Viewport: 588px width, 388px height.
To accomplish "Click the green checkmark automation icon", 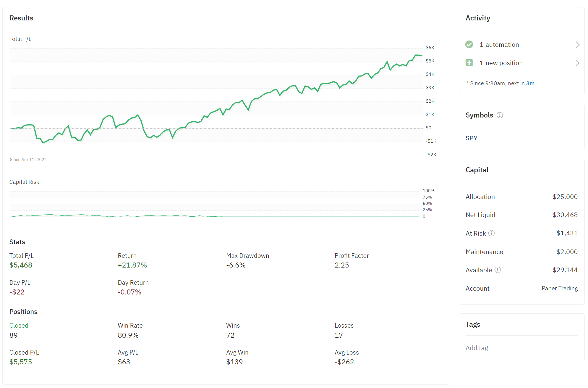I will point(469,44).
